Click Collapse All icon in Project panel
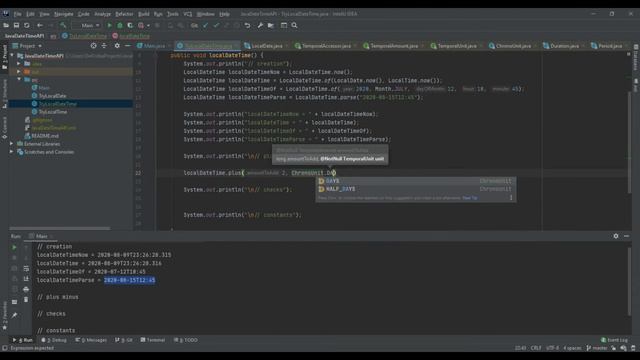This screenshot has height=360, width=640. click(x=104, y=46)
